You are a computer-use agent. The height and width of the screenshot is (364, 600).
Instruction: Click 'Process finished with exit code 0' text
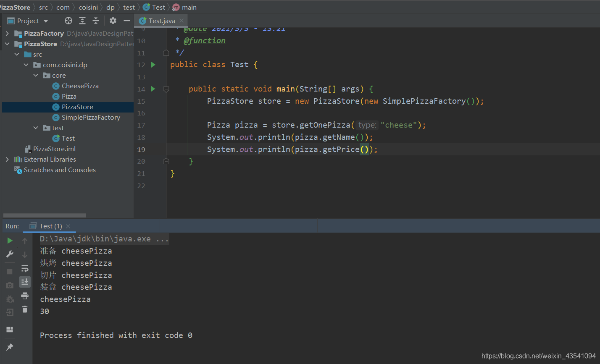[116, 335]
